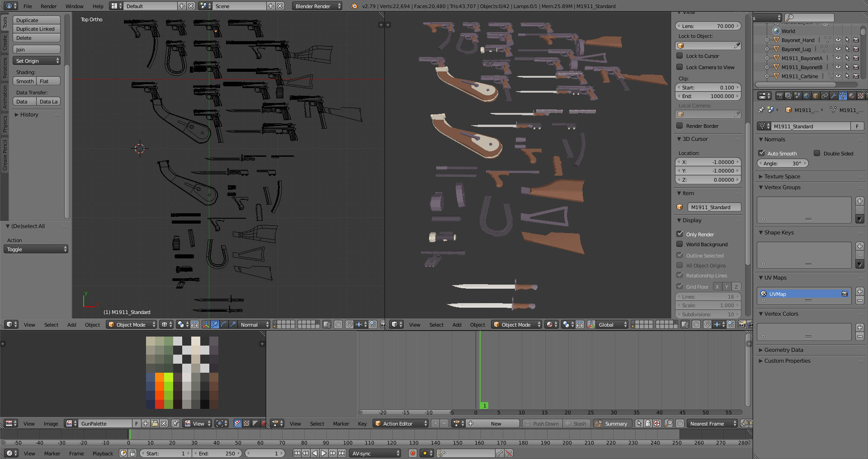The height and width of the screenshot is (459, 868).
Task: Open the Render menu in the top bar
Action: (48, 6)
